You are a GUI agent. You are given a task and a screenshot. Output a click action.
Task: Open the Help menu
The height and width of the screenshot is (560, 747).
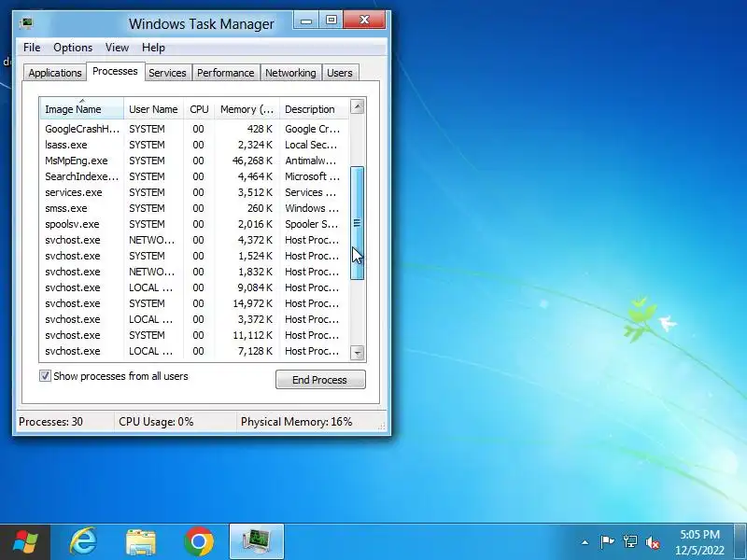click(x=153, y=48)
